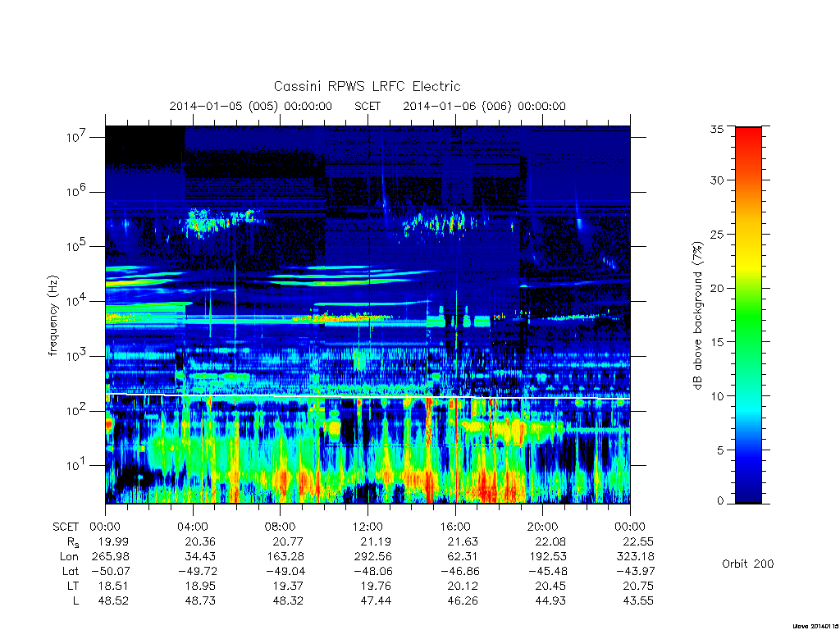Click the white horizontal line in the spectrogram
Viewport: 840px width, 630px height.
pyautogui.click(x=367, y=396)
